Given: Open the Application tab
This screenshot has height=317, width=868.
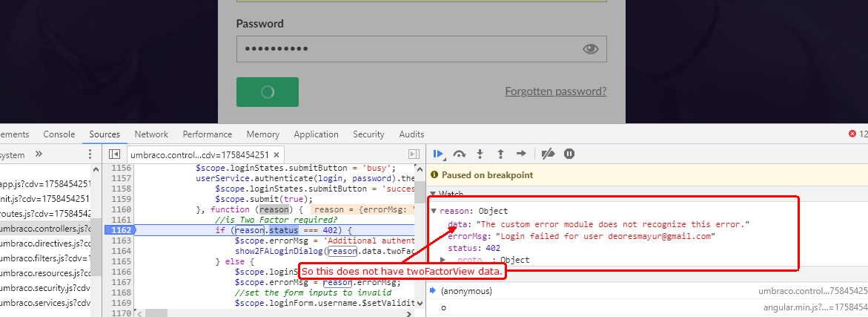Looking at the screenshot, I should pos(316,134).
